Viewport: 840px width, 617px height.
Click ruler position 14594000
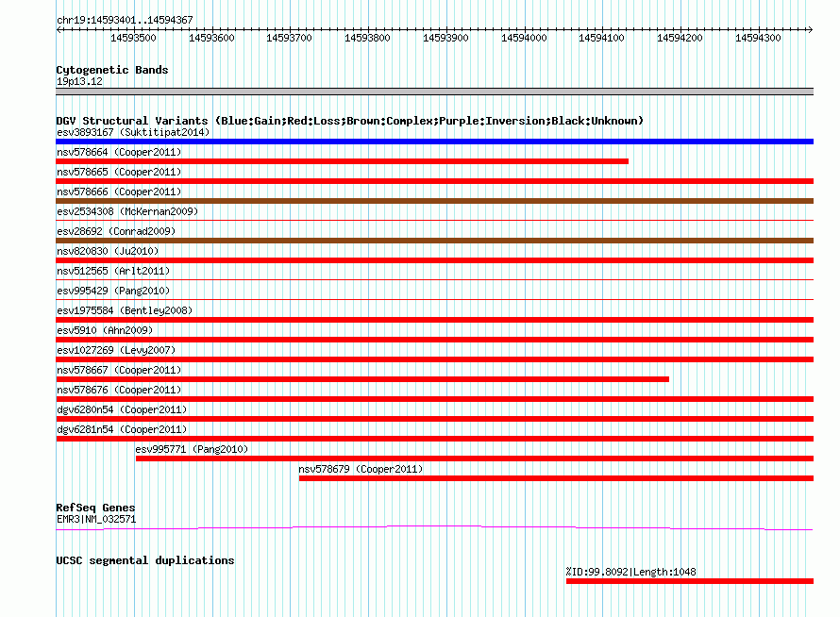tap(524, 38)
